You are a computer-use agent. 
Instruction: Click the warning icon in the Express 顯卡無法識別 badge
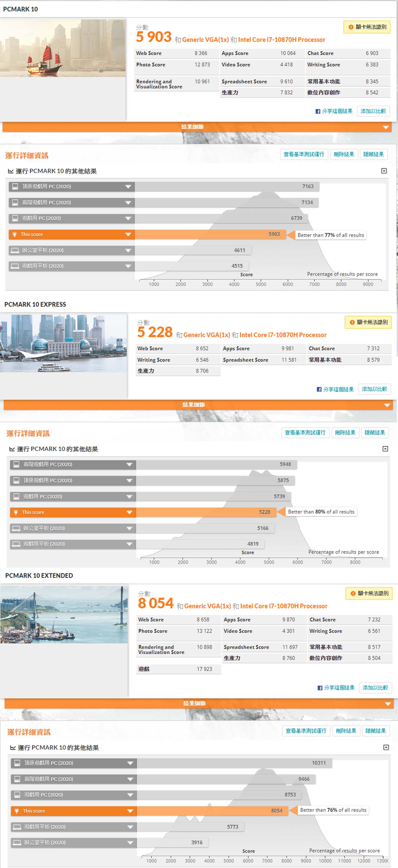(352, 322)
